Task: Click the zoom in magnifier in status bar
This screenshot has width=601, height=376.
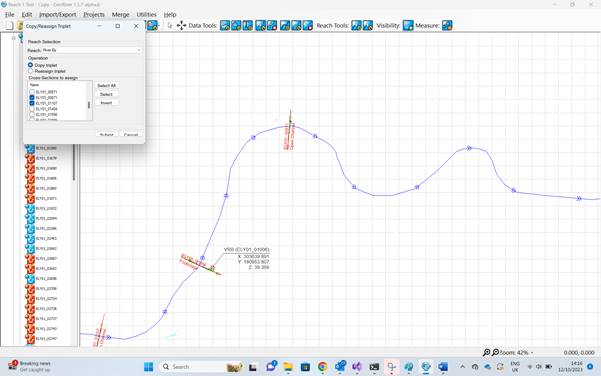Action: tap(486, 352)
